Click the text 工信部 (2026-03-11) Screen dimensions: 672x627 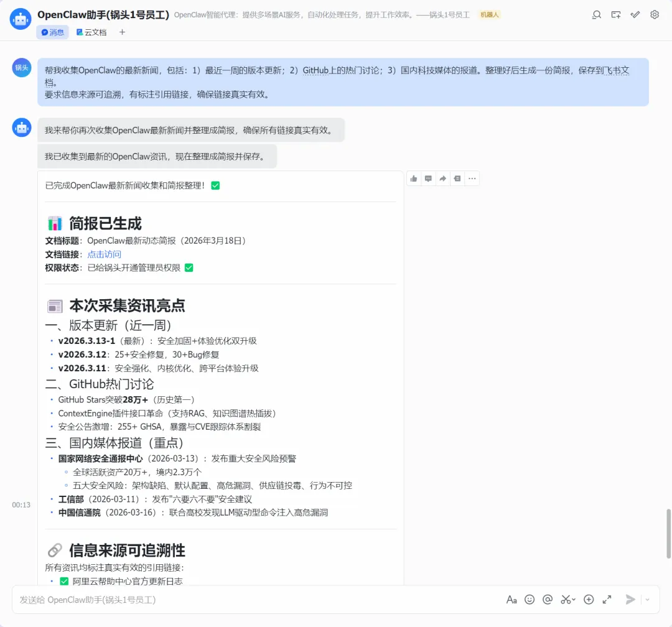[99, 499]
